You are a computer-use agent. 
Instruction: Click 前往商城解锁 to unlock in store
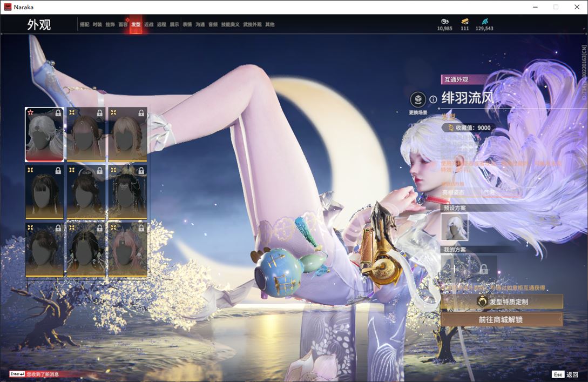[502, 319]
